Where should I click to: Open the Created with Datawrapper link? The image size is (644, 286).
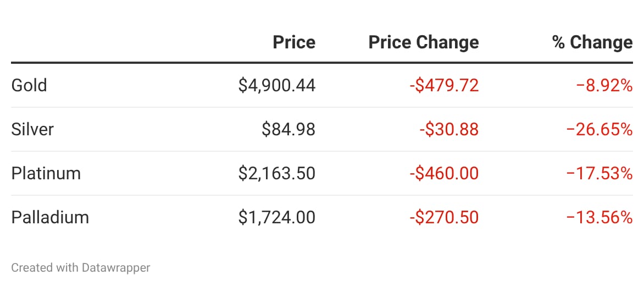point(81,268)
